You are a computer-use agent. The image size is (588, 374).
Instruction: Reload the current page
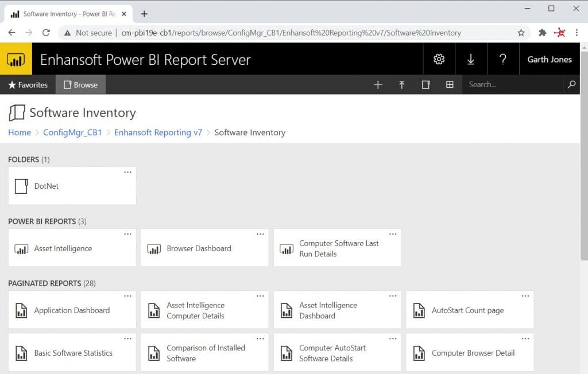tap(46, 33)
